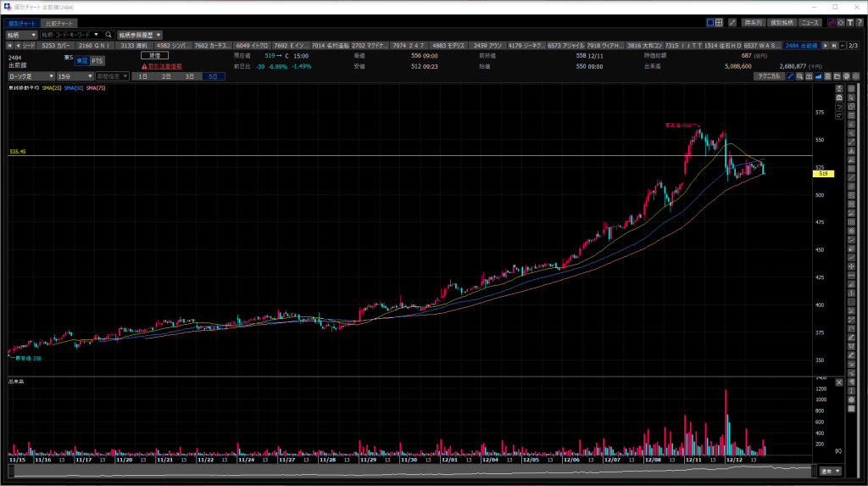Viewport: 868px width, 486px height.
Task: Click the search magnifier beside keyword field
Action: tap(108, 35)
